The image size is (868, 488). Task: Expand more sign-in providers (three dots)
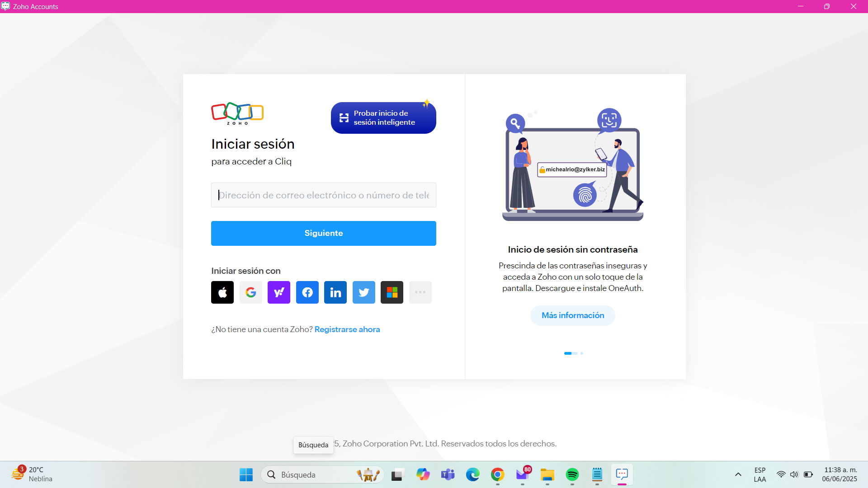(x=420, y=292)
